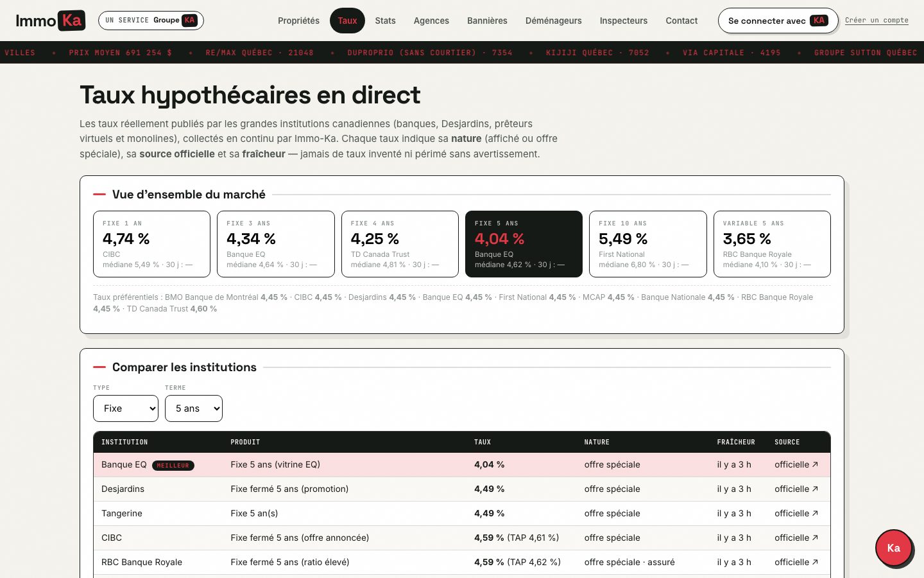Open the officielle source link for RBC Banque Royale
The width and height of the screenshot is (924, 578).
pyautogui.click(x=796, y=562)
